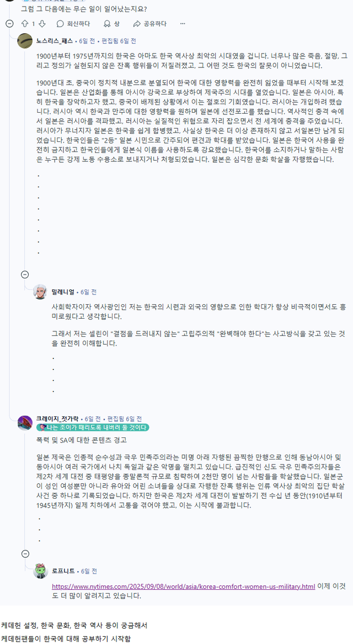
Task: Open 노스리스_패스 username profile link
Action: (55, 41)
